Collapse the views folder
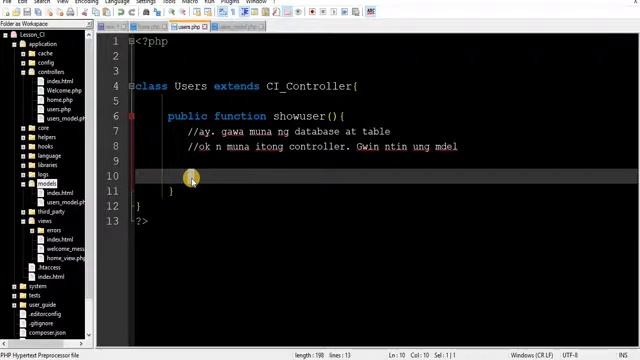 click(23, 221)
